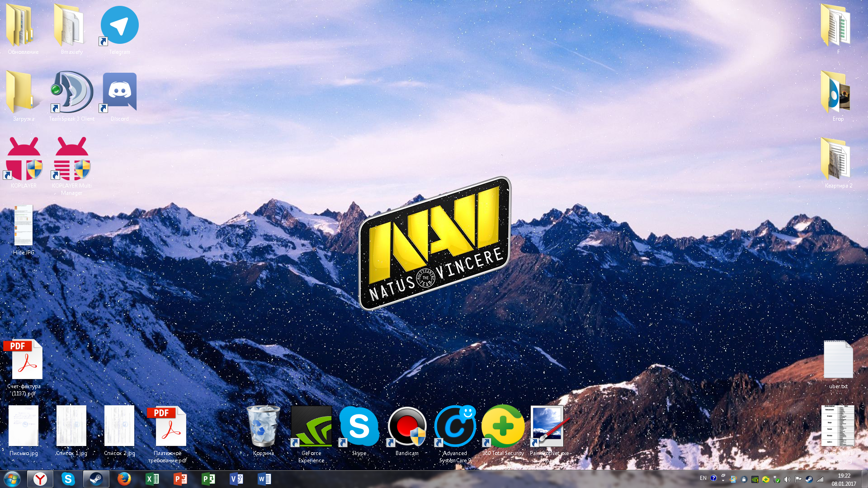
Task: Launch Microsoft Project from the taskbar
Action: [x=208, y=479]
